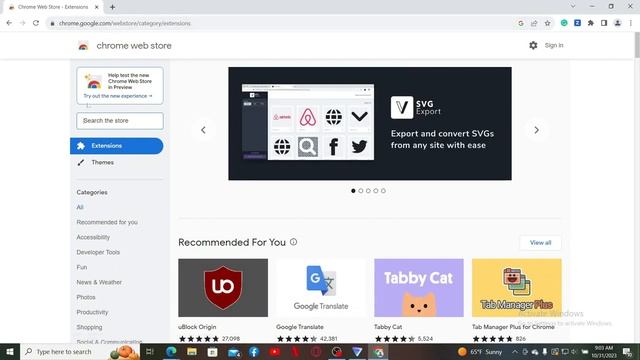Select the second carousel dot

pyautogui.click(x=361, y=191)
